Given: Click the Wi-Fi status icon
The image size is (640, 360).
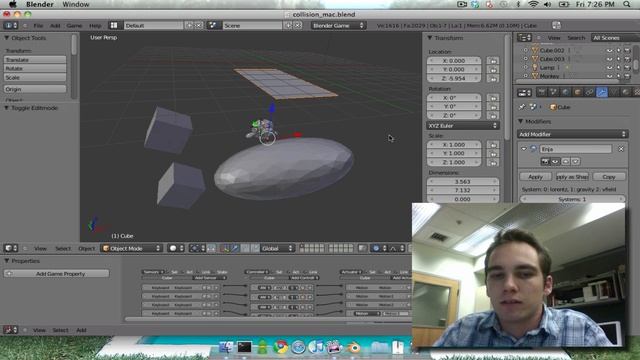Looking at the screenshot, I should coord(533,4).
